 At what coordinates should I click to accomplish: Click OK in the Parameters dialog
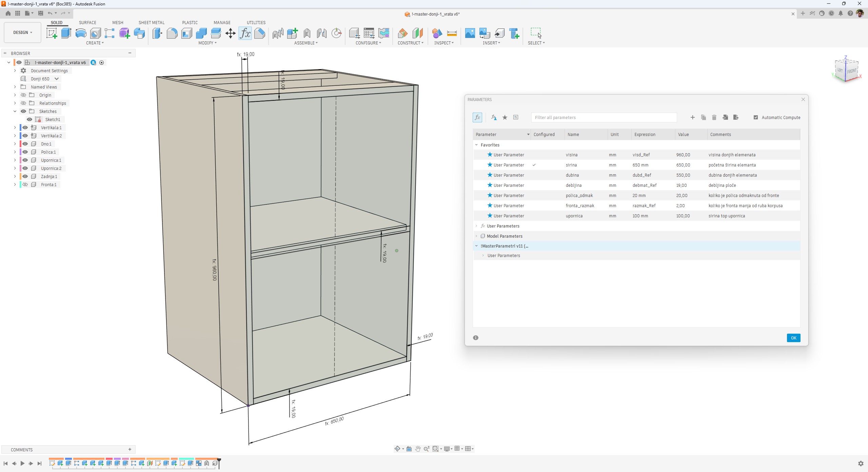(793, 338)
